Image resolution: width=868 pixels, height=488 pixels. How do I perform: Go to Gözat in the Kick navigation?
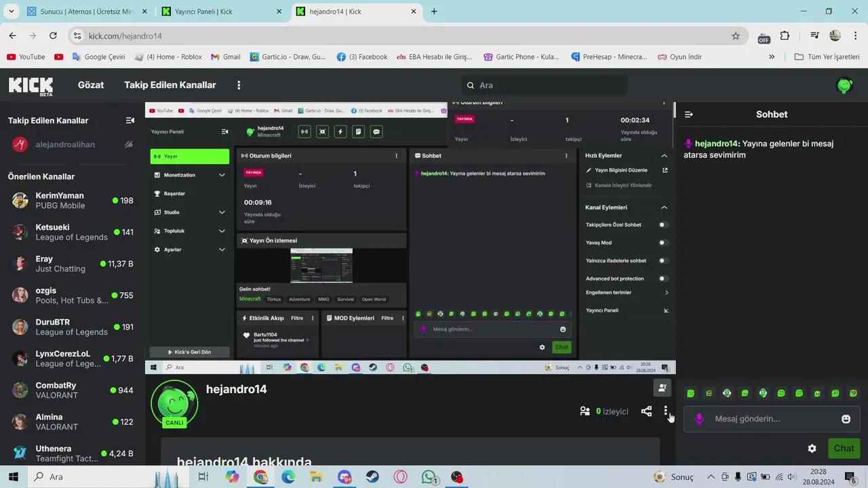click(91, 85)
